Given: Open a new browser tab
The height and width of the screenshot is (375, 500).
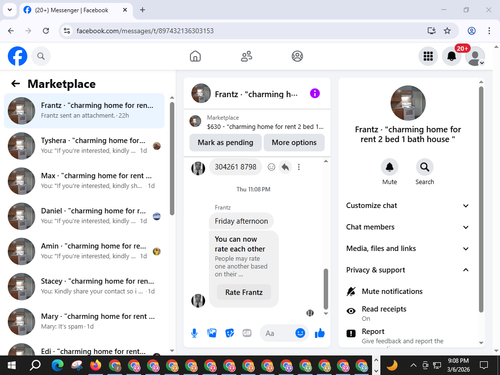Looking at the screenshot, I should pyautogui.click(x=142, y=10).
